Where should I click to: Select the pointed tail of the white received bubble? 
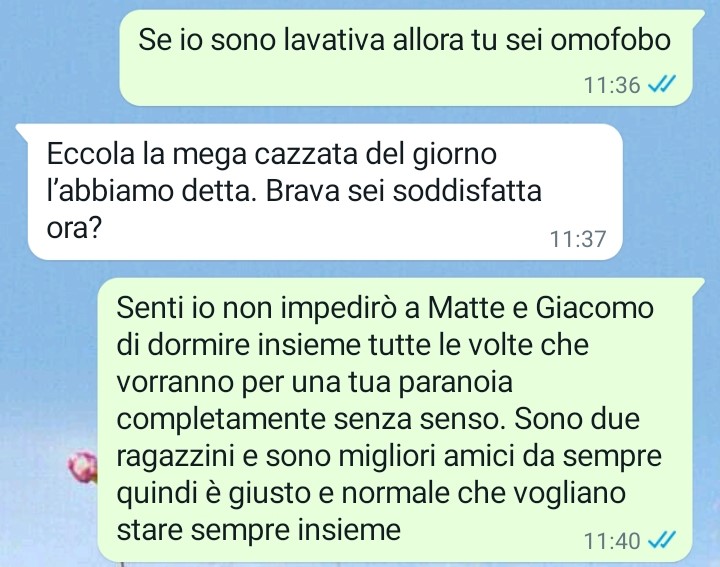[x=22, y=130]
